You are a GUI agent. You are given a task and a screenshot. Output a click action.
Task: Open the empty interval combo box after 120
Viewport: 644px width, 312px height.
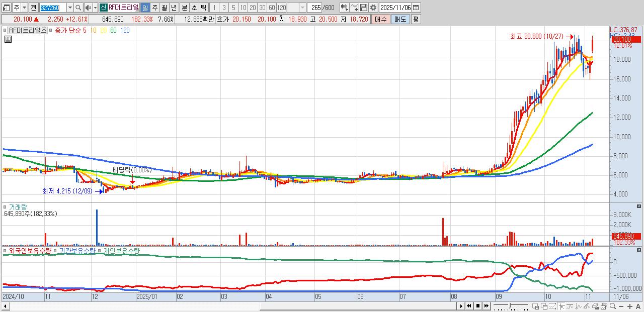[x=296, y=8]
